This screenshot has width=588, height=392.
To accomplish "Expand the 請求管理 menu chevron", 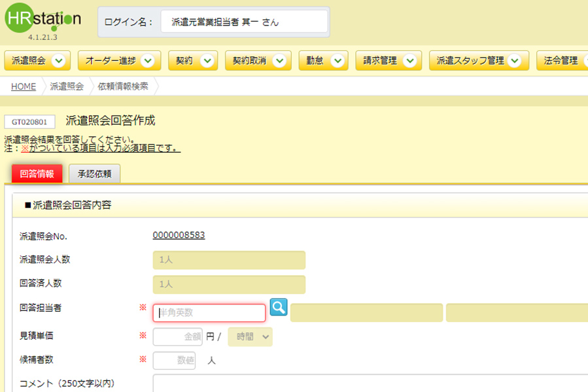I will [x=410, y=61].
